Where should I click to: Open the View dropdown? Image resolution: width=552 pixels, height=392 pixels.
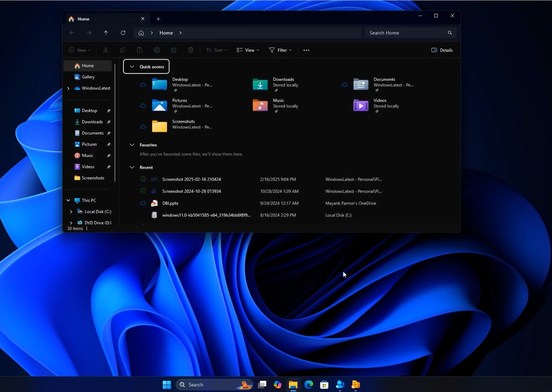pos(248,50)
